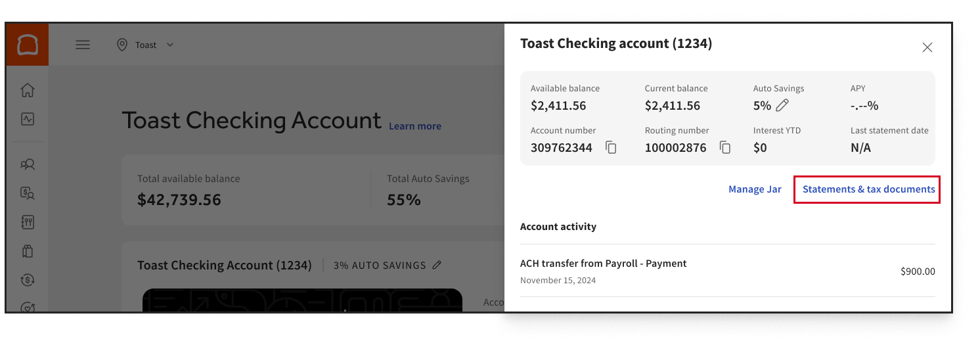
Task: Copy the routing number 100002876
Action: click(725, 148)
